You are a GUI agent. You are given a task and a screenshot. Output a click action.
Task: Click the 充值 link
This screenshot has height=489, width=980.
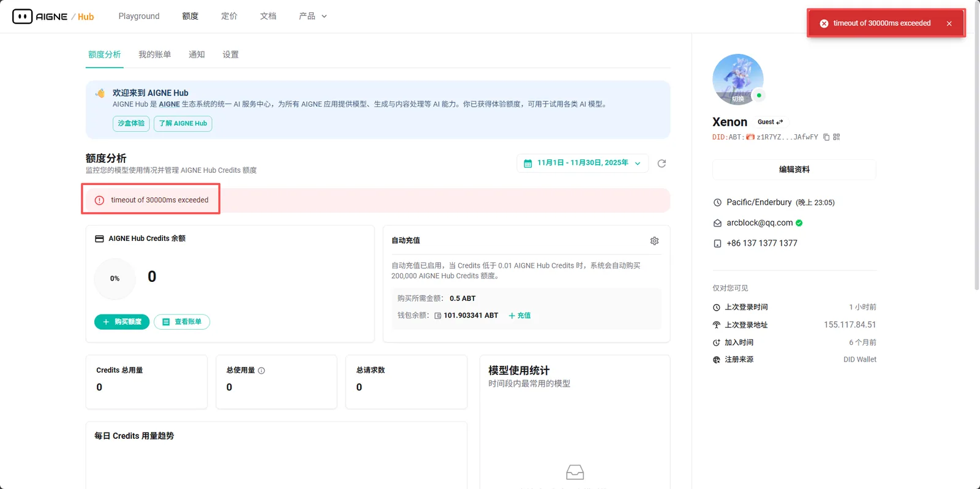coord(520,316)
